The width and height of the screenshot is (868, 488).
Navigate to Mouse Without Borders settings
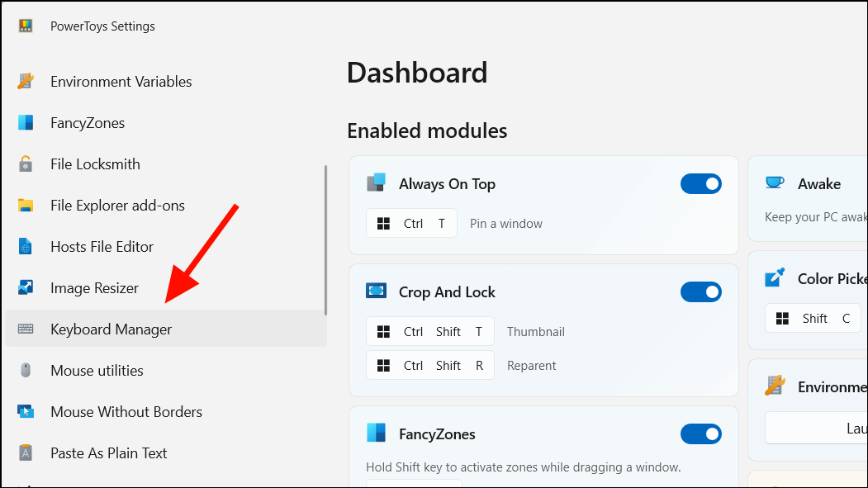(126, 411)
